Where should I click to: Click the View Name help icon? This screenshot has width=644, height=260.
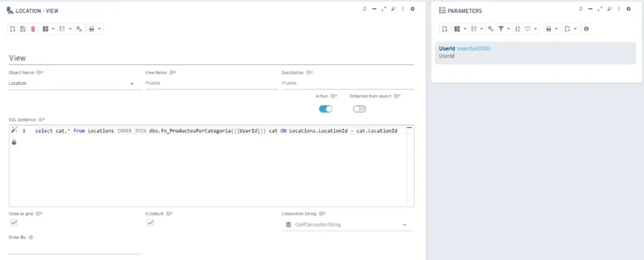click(x=171, y=72)
